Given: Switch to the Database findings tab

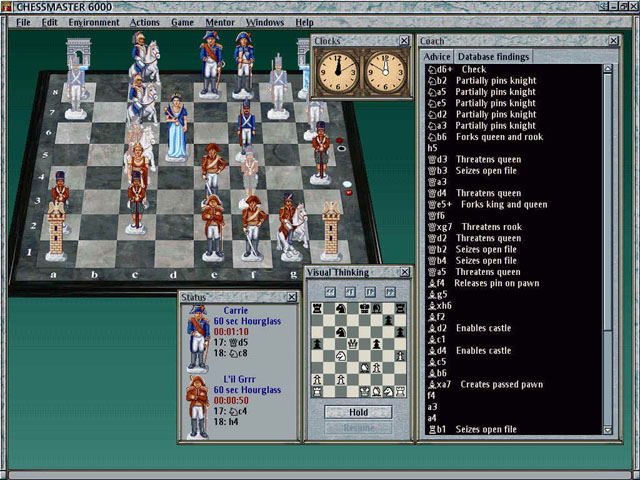Looking at the screenshot, I should click(493, 57).
